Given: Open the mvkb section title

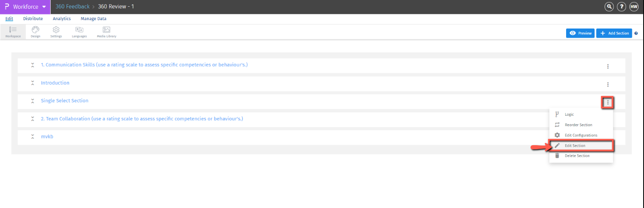Looking at the screenshot, I should (x=47, y=137).
